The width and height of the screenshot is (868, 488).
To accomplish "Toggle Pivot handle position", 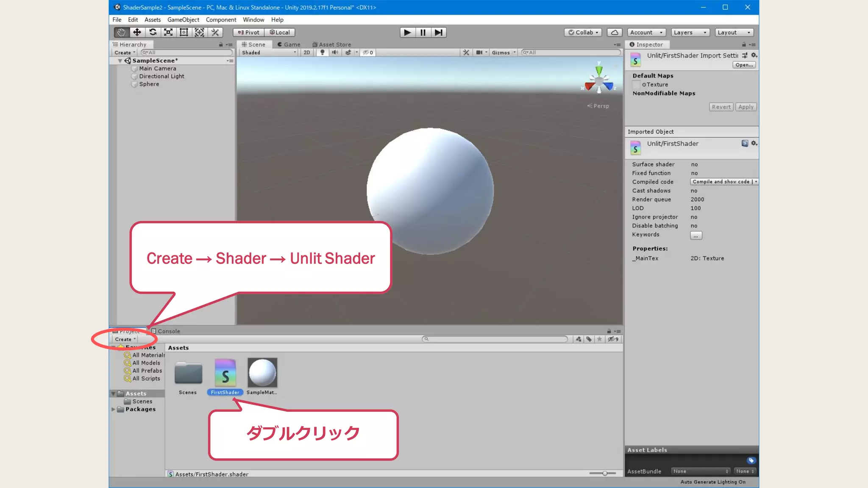I will pyautogui.click(x=248, y=32).
